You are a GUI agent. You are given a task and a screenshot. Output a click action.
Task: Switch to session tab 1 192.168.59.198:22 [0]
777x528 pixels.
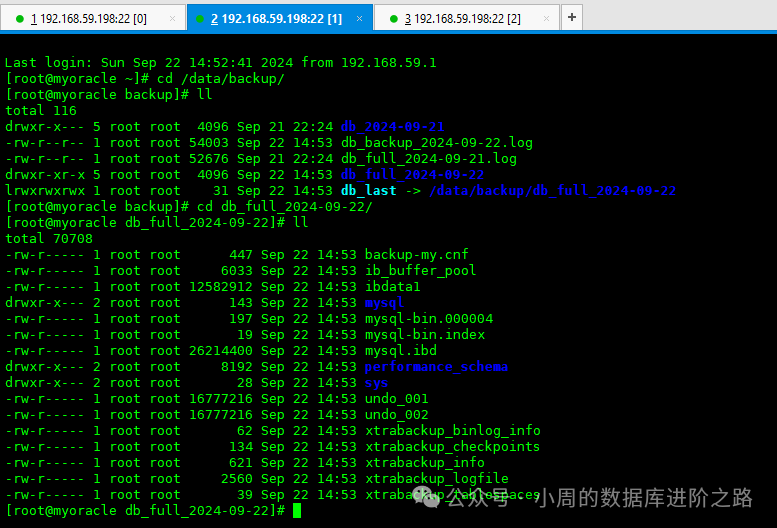(x=93, y=18)
